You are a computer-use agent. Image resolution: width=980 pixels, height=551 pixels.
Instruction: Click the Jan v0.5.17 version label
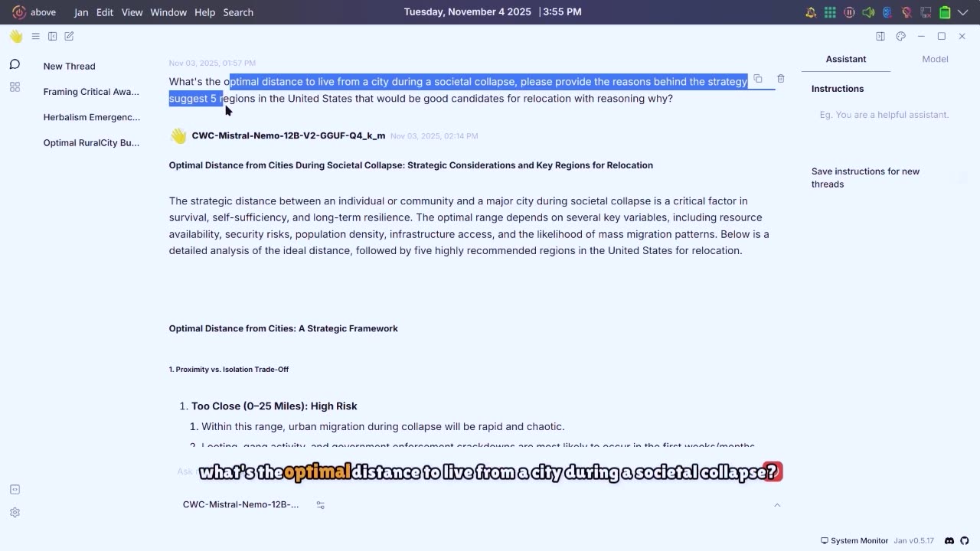(914, 540)
